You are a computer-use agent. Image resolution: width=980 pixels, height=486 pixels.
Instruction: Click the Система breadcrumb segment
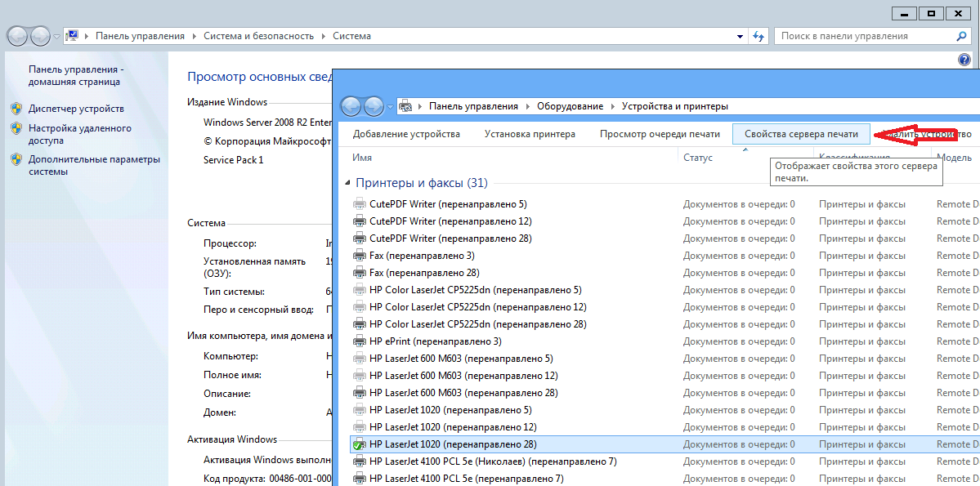352,36
